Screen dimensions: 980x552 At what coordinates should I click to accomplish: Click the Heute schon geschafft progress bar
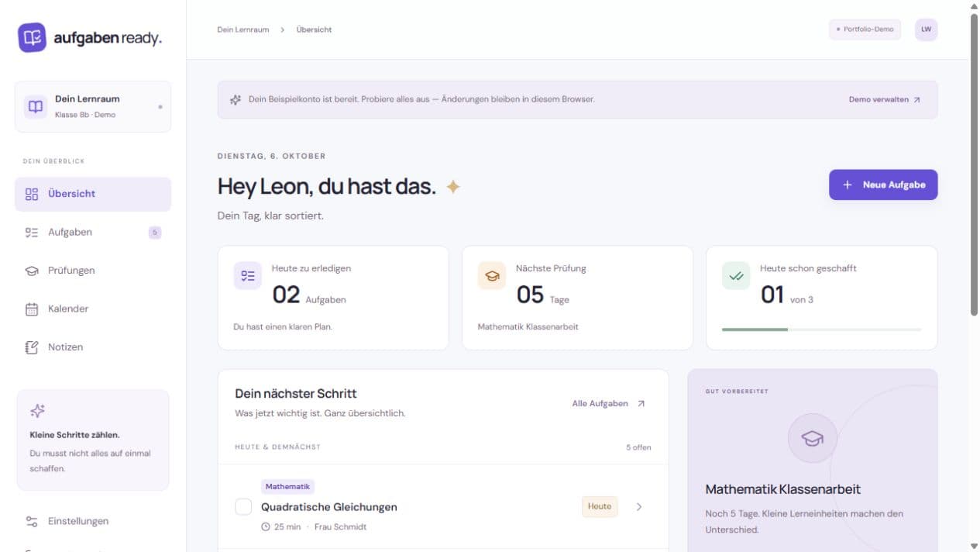click(x=822, y=329)
